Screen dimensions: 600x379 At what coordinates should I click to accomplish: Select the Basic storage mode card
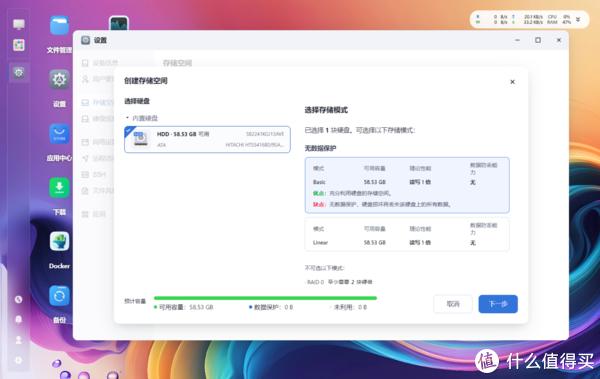tap(407, 185)
